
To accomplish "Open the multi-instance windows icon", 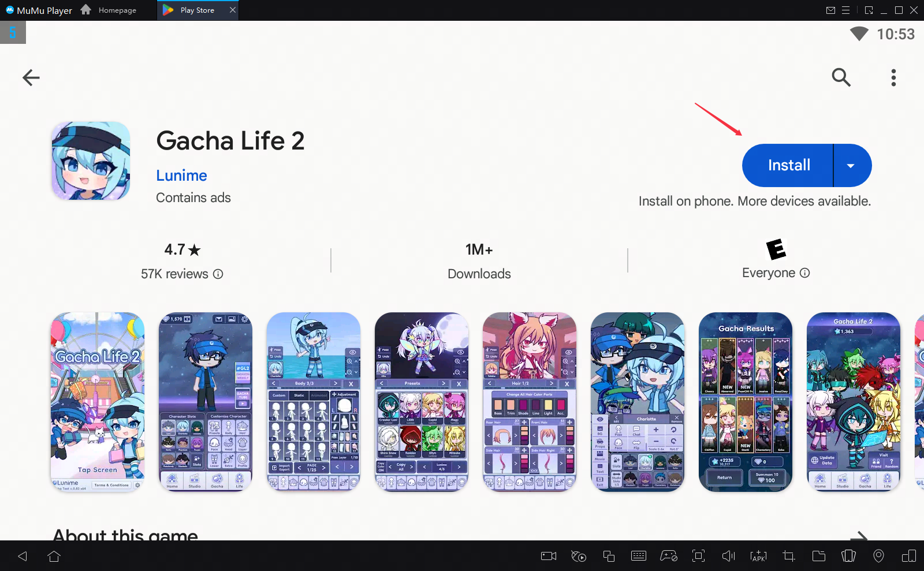I will (x=609, y=556).
